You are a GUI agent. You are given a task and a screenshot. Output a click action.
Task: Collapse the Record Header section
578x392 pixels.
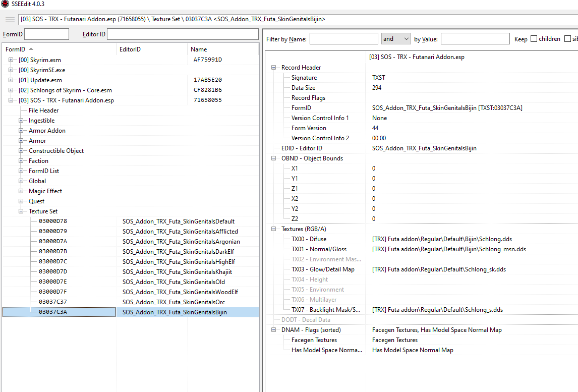273,68
